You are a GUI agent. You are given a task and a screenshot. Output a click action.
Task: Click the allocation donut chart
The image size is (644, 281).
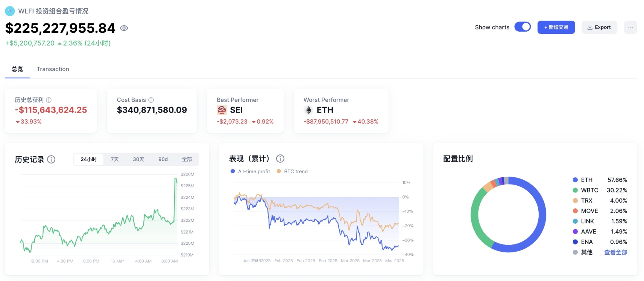pos(508,214)
